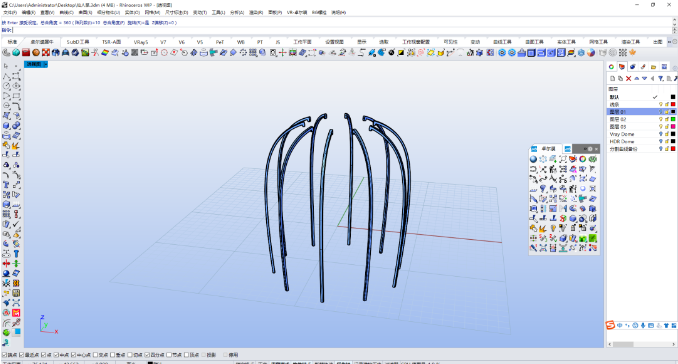Select the Vray Dome layer name
Viewport: 678px width, 364px height.
pos(622,134)
